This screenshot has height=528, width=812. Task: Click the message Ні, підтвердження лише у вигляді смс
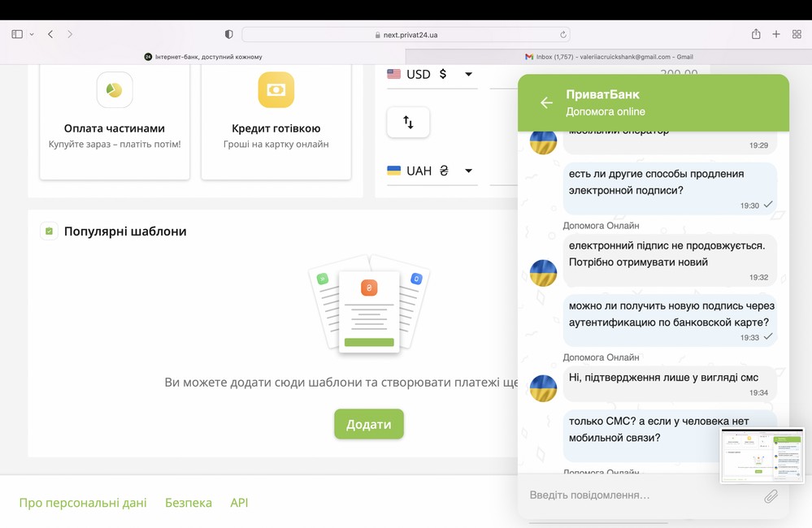[670, 384]
